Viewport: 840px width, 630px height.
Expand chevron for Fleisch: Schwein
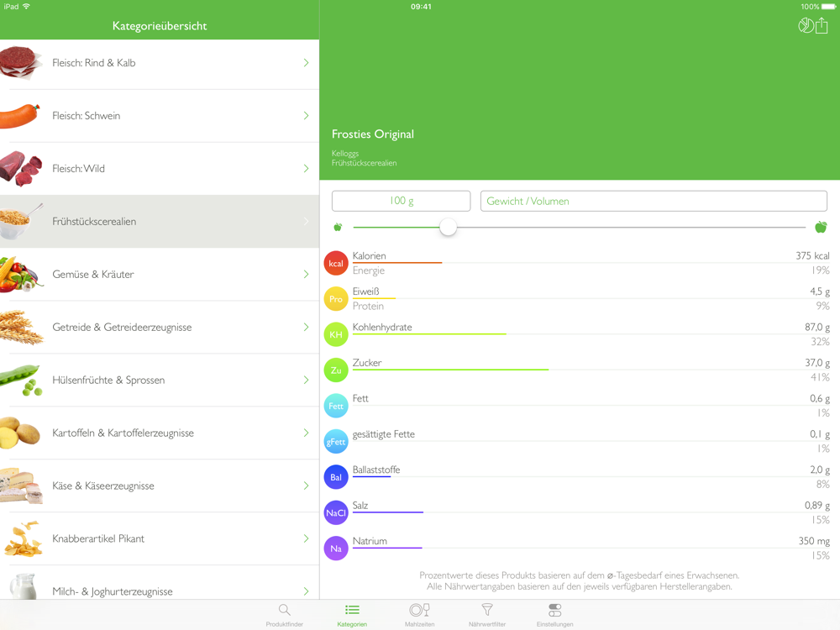pos(306,116)
